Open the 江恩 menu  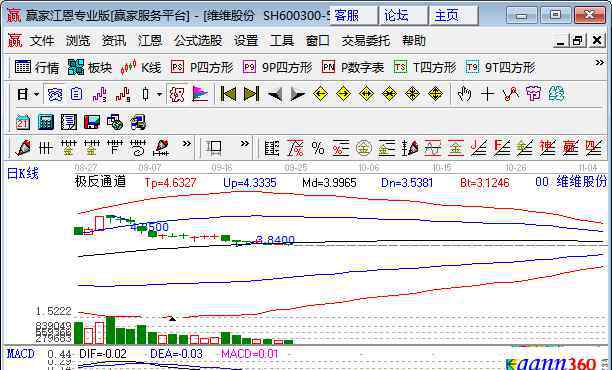coord(150,41)
